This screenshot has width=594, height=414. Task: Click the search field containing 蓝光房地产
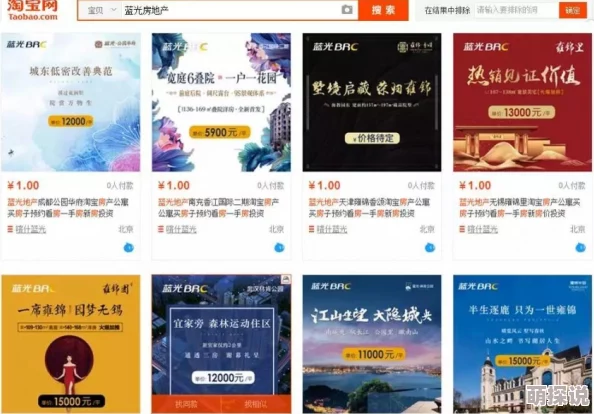(231, 11)
